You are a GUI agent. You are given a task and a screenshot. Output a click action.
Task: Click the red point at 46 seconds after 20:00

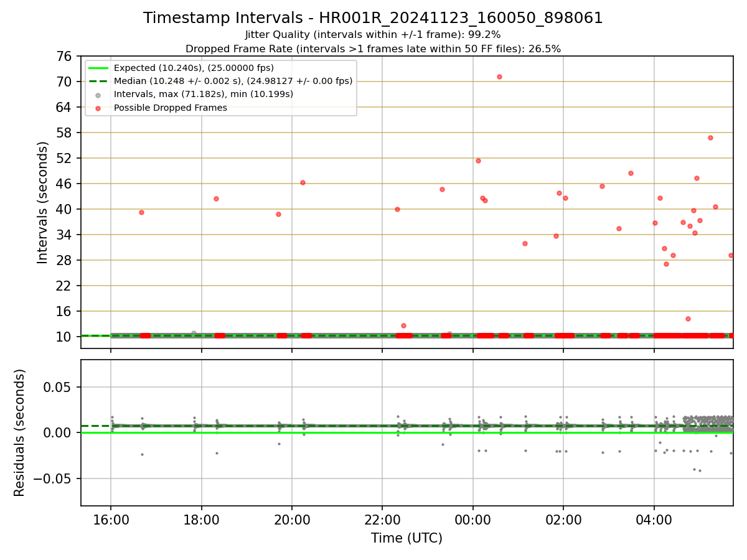tap(303, 182)
